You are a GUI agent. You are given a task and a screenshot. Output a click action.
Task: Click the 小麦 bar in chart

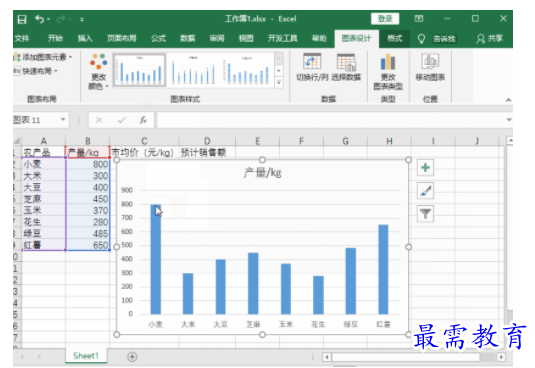click(x=156, y=259)
